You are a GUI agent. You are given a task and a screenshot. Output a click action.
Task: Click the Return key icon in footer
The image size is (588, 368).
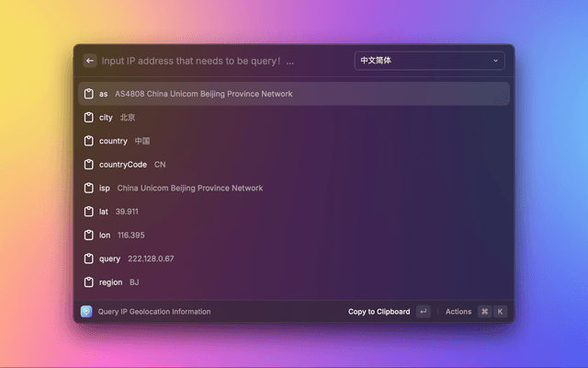tap(423, 312)
